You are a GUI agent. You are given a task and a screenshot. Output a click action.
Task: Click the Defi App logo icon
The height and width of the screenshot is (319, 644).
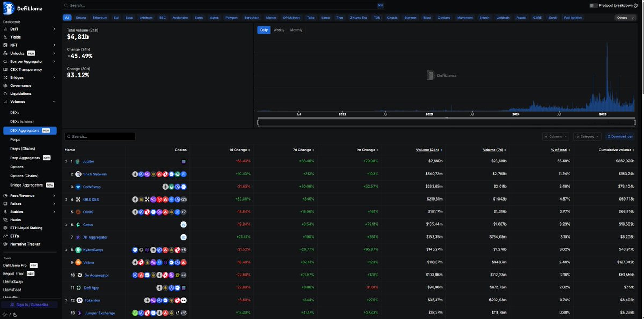coord(79,287)
